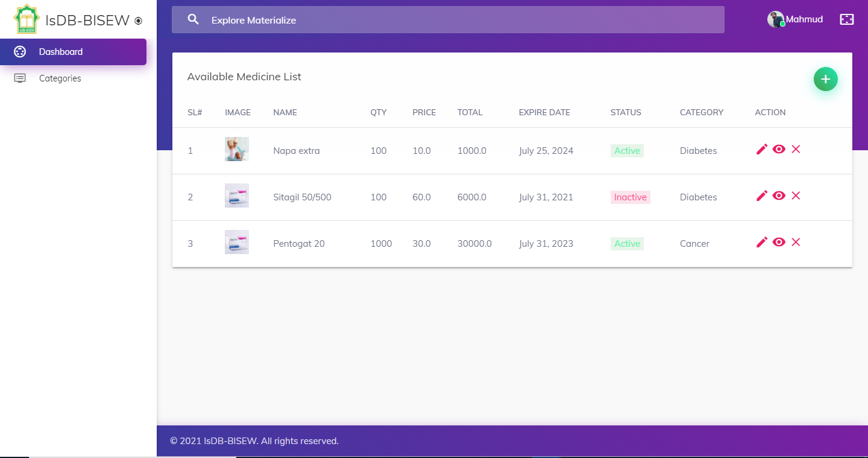Edit the Pentogat 20 row
868x458 pixels.
(762, 242)
